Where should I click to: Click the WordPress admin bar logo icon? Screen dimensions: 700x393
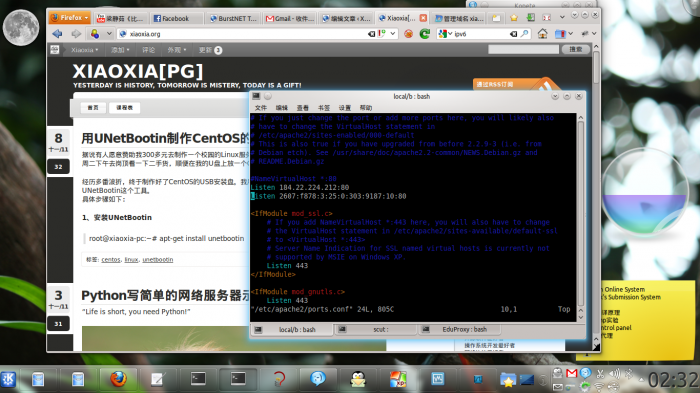point(54,50)
